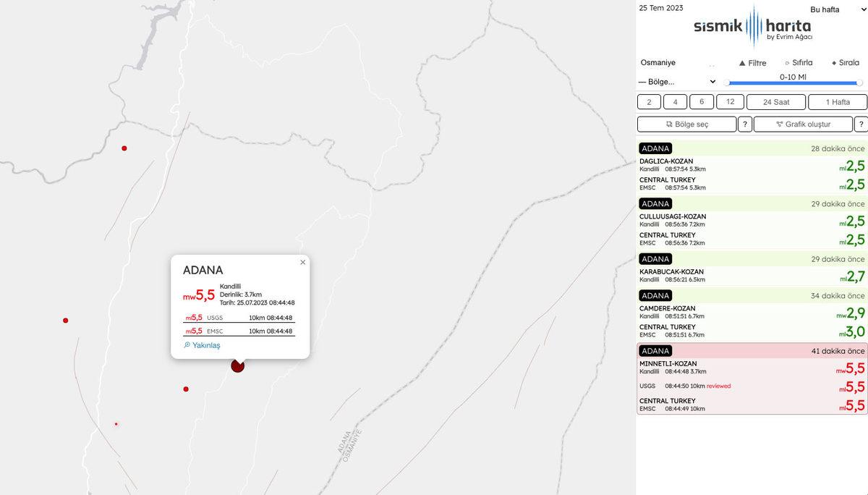This screenshot has height=495, width=868.
Task: Grab the left magnitude slider handle
Action: (x=726, y=82)
